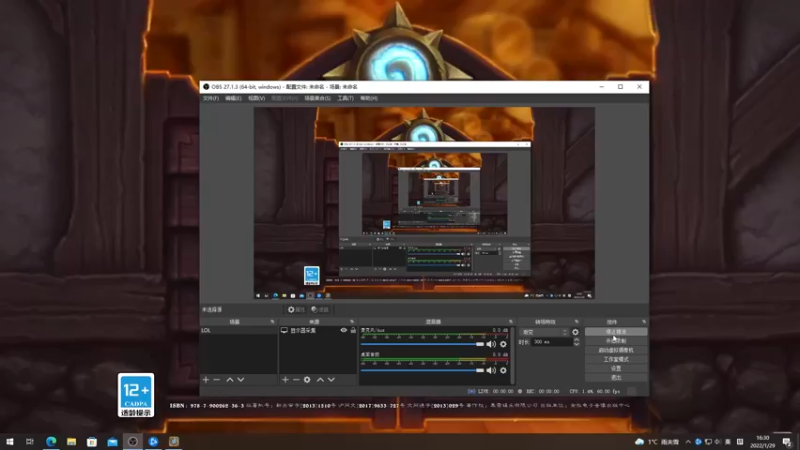Remove selected scene with minus icon
Image resolution: width=800 pixels, height=450 pixels.
click(x=217, y=380)
